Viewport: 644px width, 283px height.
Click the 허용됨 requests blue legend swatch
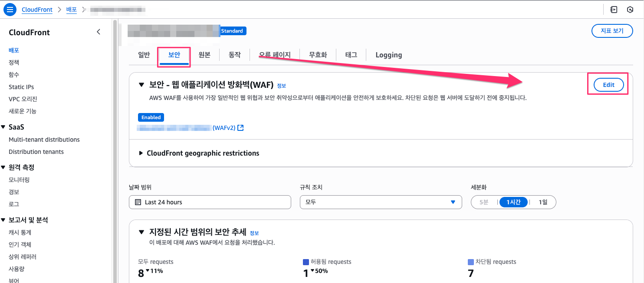[x=306, y=262]
